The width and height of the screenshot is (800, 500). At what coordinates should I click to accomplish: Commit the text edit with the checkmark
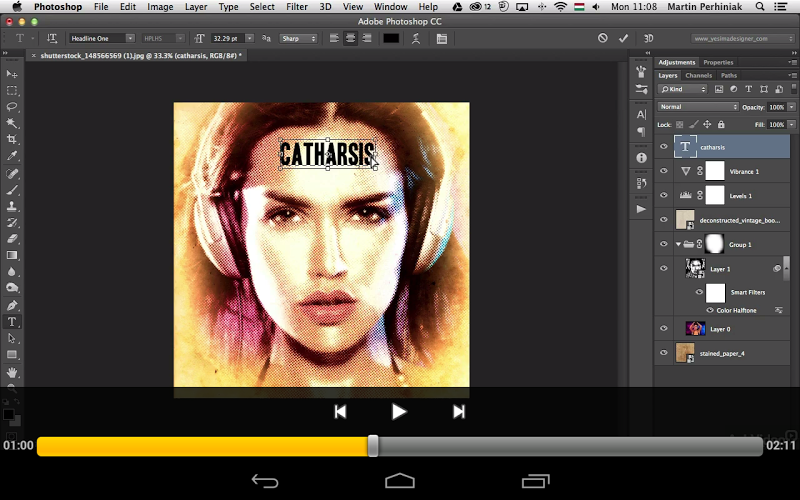(624, 38)
